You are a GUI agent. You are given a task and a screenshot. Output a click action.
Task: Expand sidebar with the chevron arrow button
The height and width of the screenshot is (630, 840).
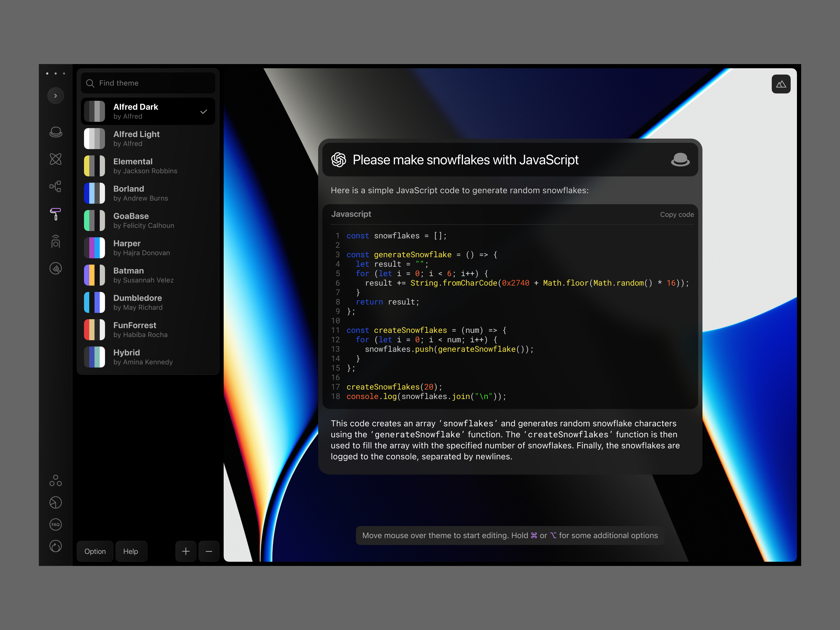56,96
